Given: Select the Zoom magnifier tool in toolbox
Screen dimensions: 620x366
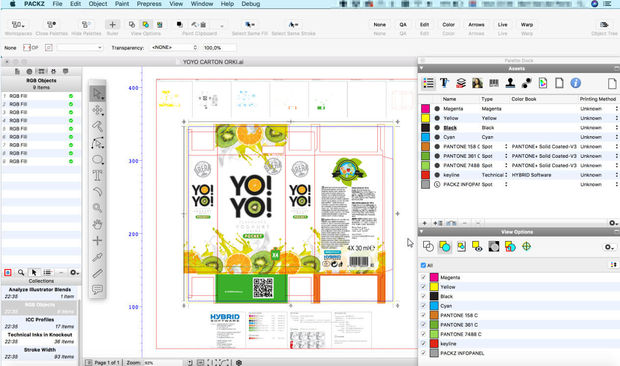Looking at the screenshot, I should [97, 208].
